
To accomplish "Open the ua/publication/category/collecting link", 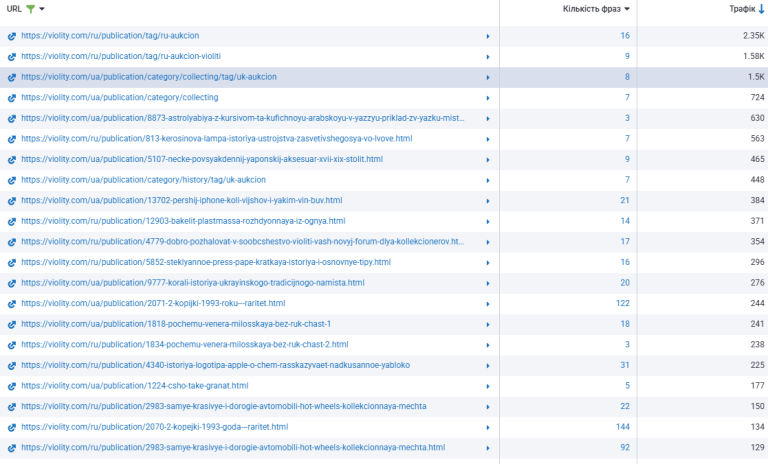I will pos(120,97).
